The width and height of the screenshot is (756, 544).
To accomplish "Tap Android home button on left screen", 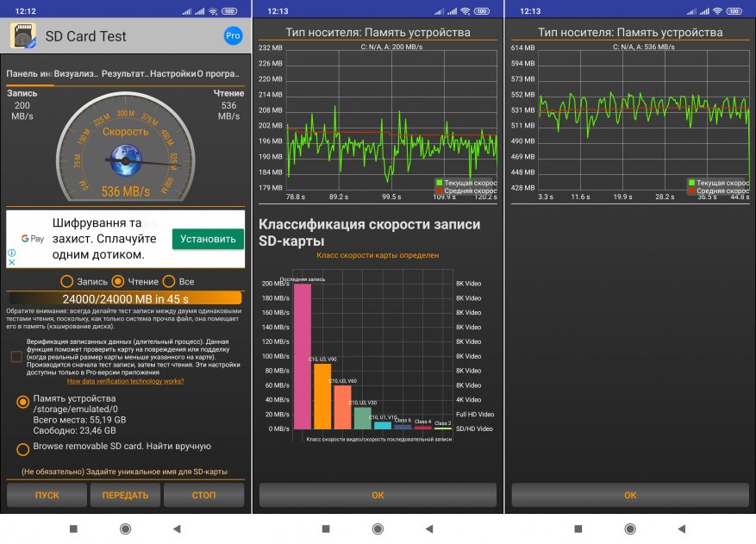I will coord(125,529).
